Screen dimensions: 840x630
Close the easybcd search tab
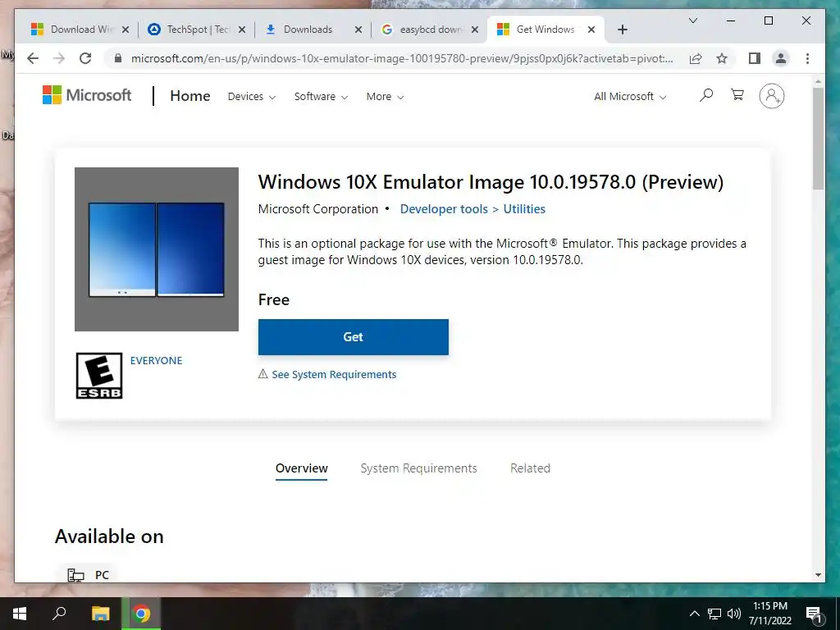(x=475, y=30)
